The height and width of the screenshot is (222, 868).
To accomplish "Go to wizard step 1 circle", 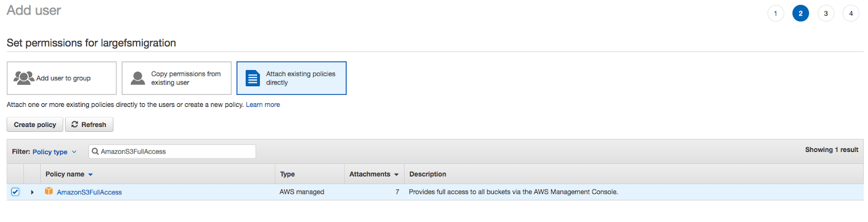I will click(775, 14).
